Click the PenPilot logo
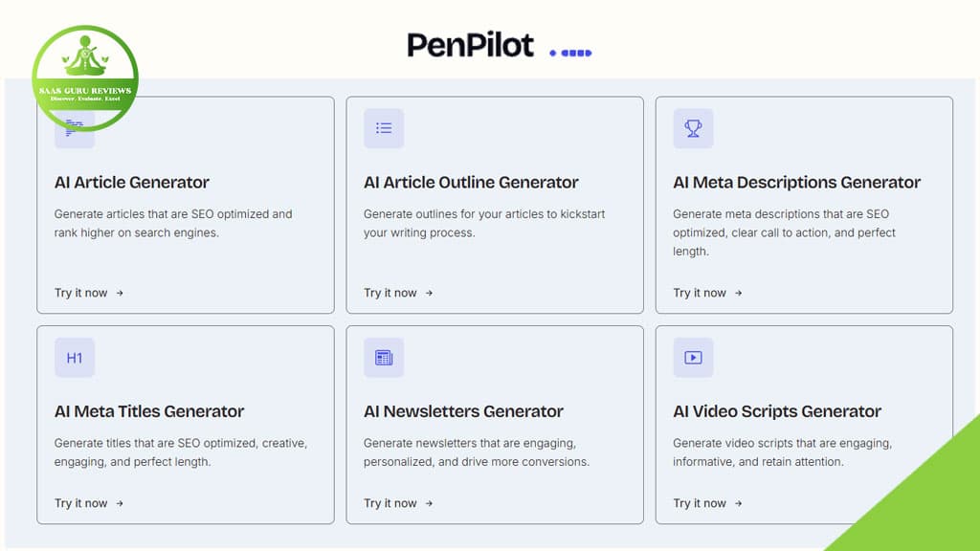980x551 pixels. click(470, 45)
